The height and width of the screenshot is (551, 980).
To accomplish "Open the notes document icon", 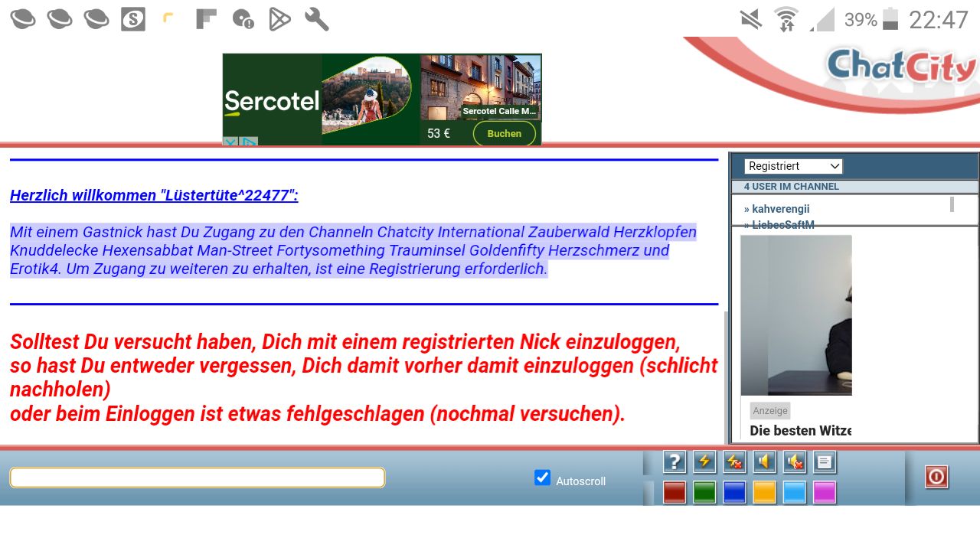I will [825, 462].
